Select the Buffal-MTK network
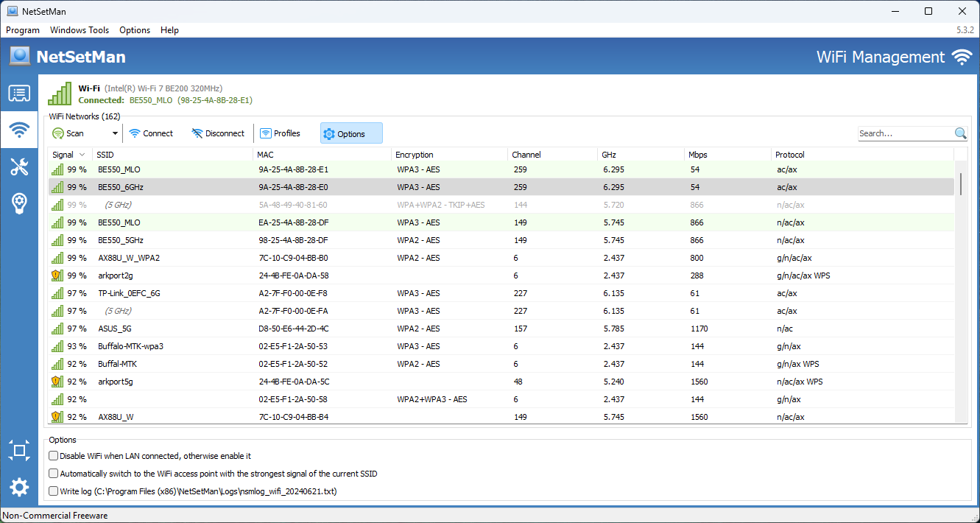 click(x=501, y=364)
